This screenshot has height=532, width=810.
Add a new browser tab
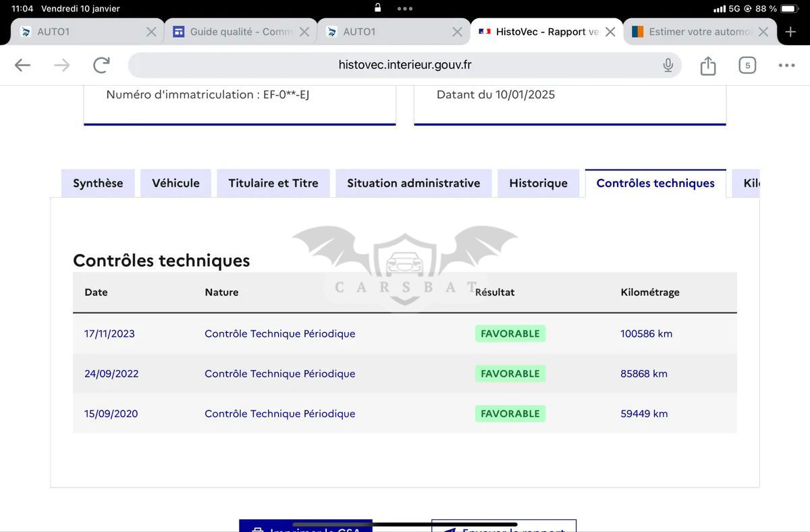(x=790, y=32)
